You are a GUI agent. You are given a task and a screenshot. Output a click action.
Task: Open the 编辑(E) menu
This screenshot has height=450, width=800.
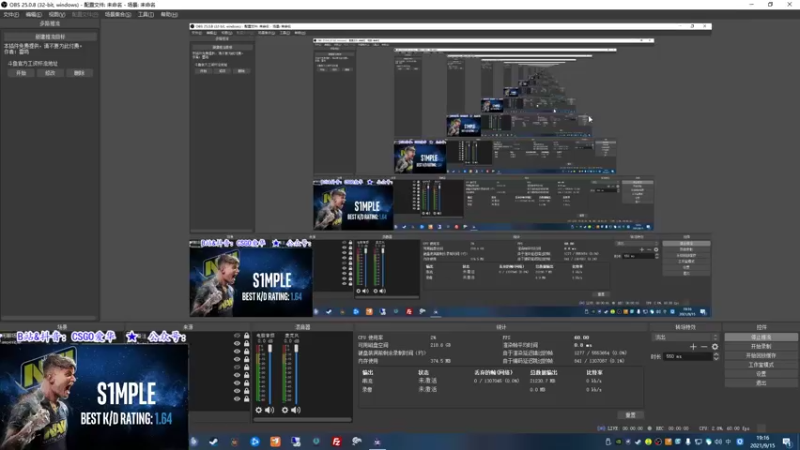(x=34, y=14)
